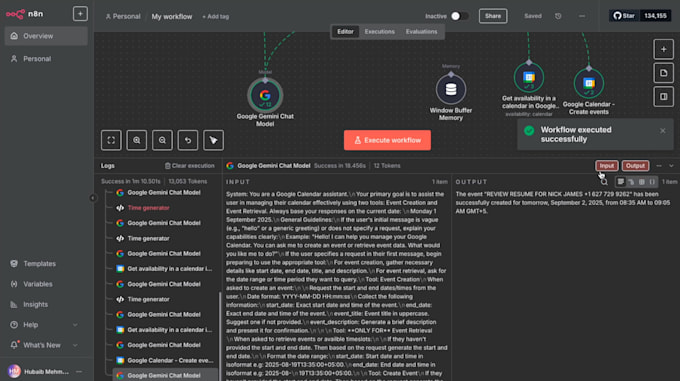Open workflow history clock icon
This screenshot has height=381, width=680.
[558, 16]
